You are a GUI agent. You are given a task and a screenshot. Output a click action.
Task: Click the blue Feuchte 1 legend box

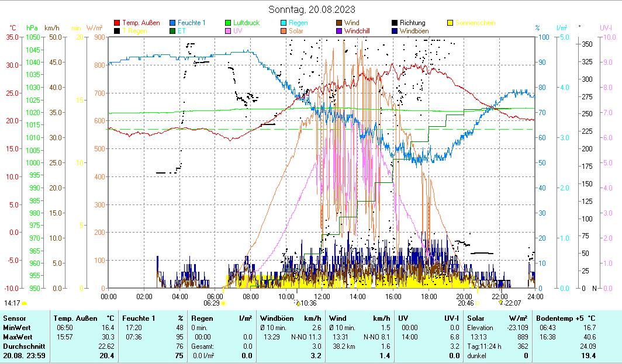(173, 23)
